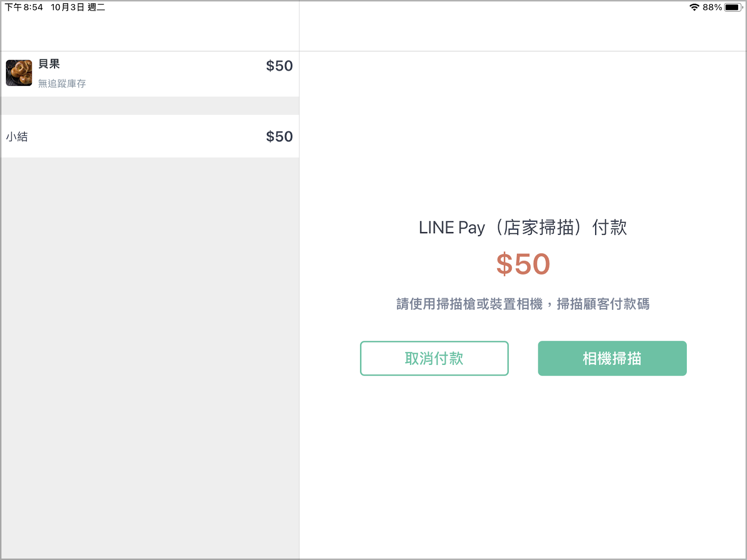The height and width of the screenshot is (560, 747).
Task: Tap the gray divider above 小結 row
Action: [x=150, y=106]
